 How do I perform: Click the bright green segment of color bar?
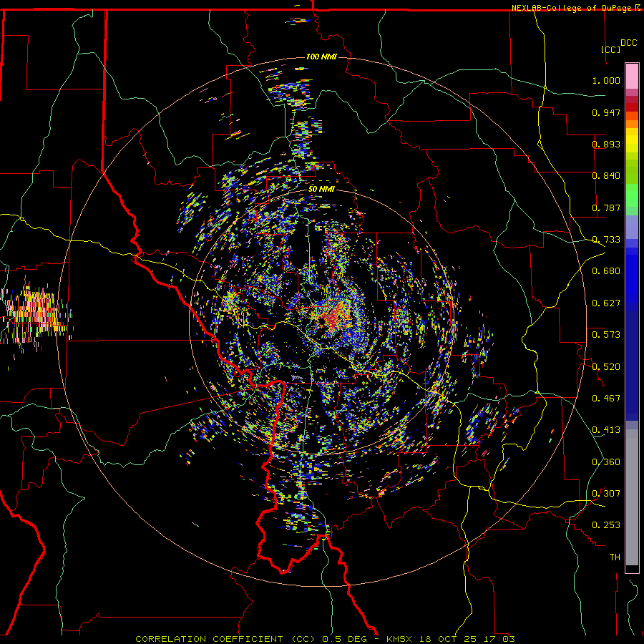(x=632, y=195)
